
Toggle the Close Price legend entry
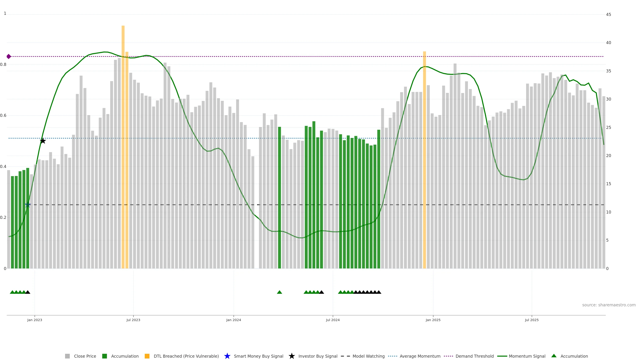(85, 356)
